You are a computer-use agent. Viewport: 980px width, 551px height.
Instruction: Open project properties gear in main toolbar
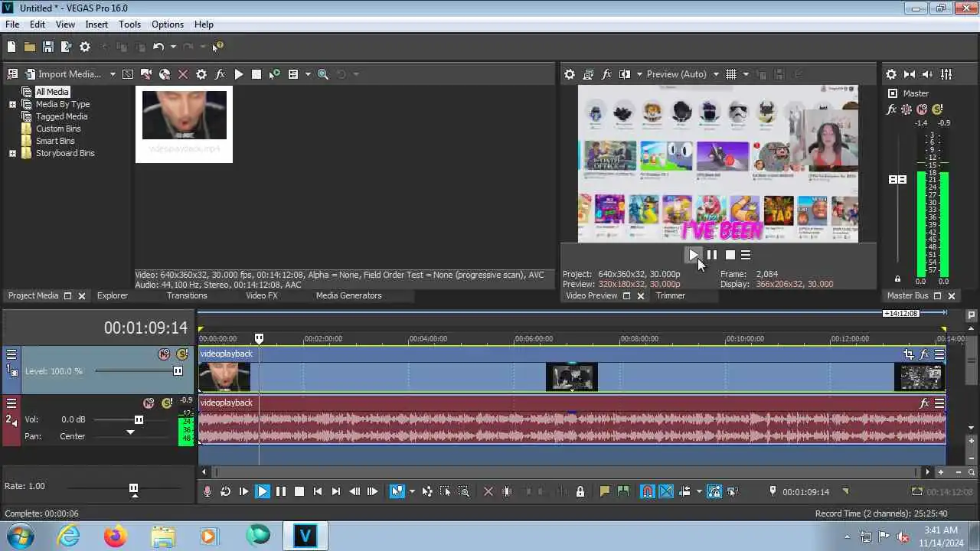85,47
